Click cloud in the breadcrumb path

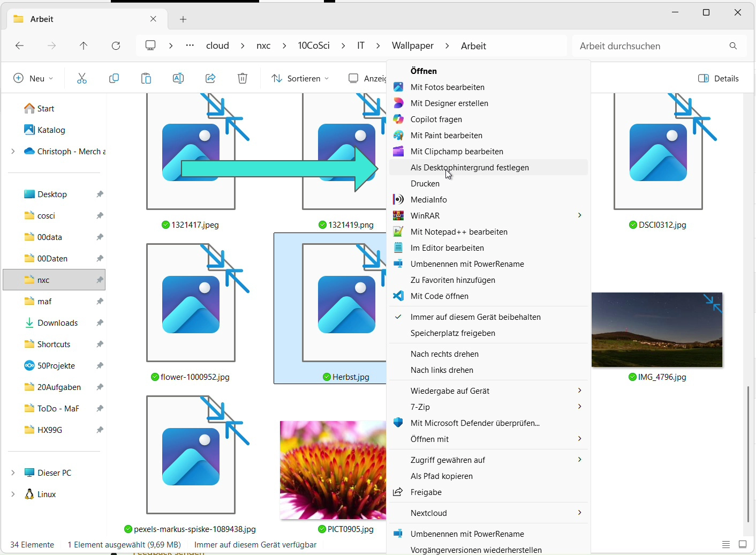[x=218, y=46]
